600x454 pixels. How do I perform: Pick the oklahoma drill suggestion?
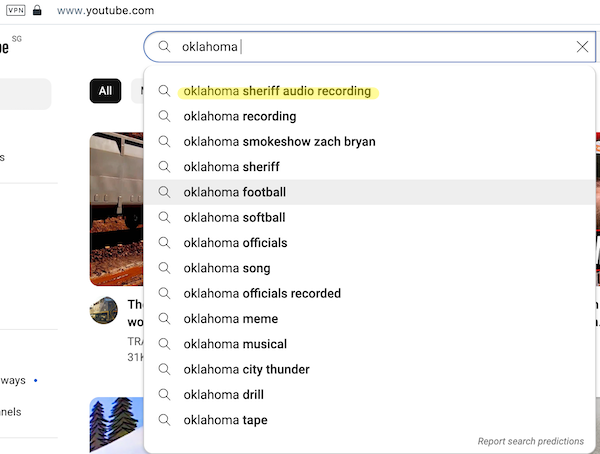(x=369, y=394)
